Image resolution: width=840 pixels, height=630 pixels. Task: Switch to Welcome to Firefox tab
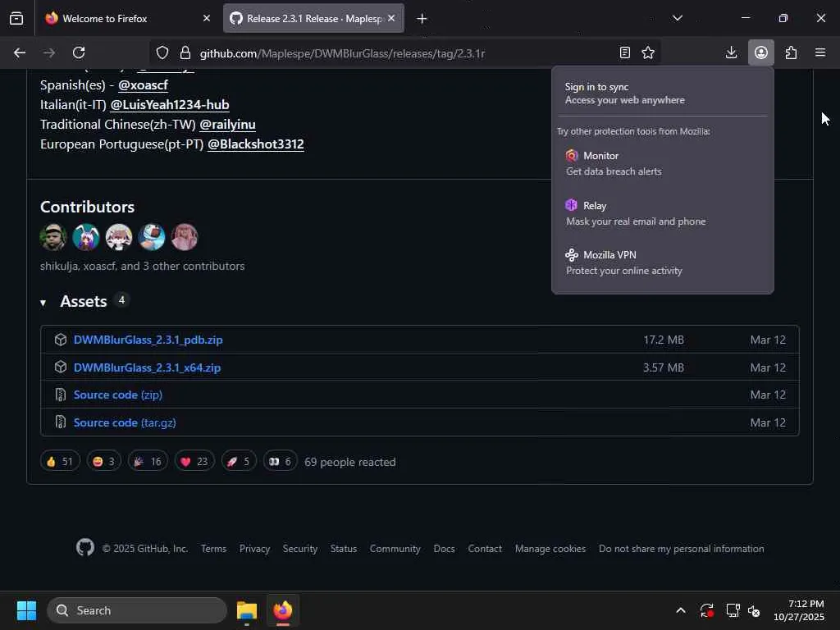click(x=127, y=18)
